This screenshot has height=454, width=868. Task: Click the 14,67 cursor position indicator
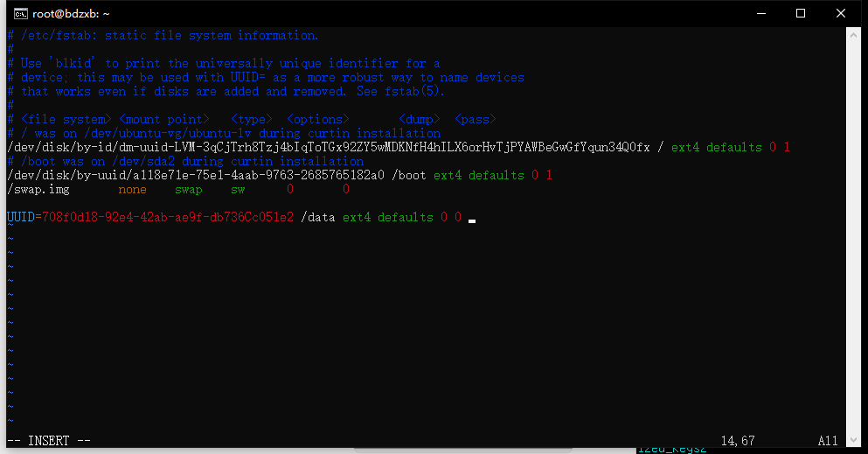738,440
